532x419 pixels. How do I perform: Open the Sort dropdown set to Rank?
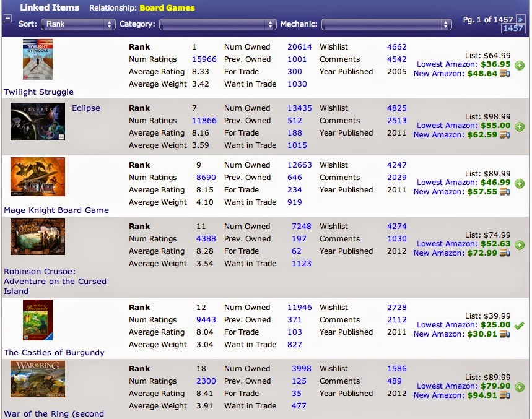[x=77, y=24]
